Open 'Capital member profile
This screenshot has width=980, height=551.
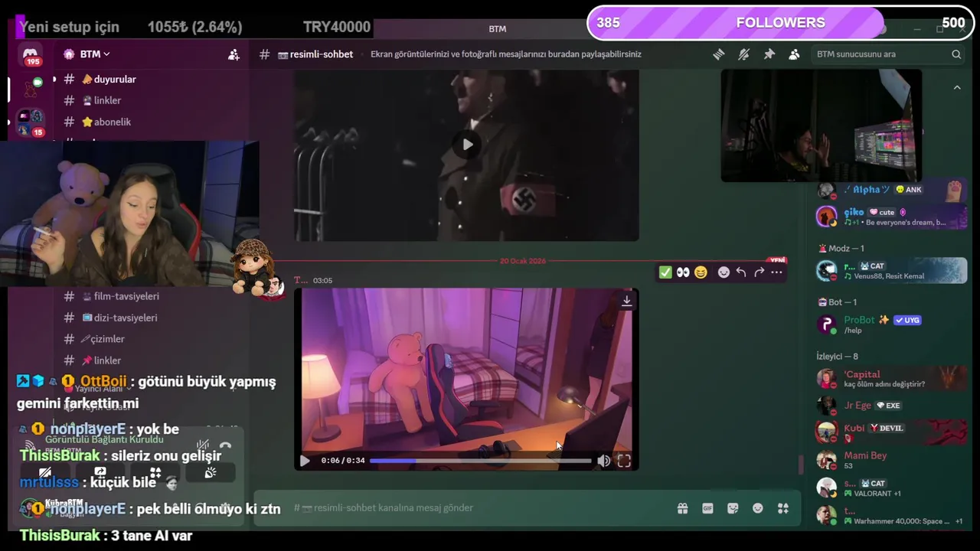click(x=890, y=379)
